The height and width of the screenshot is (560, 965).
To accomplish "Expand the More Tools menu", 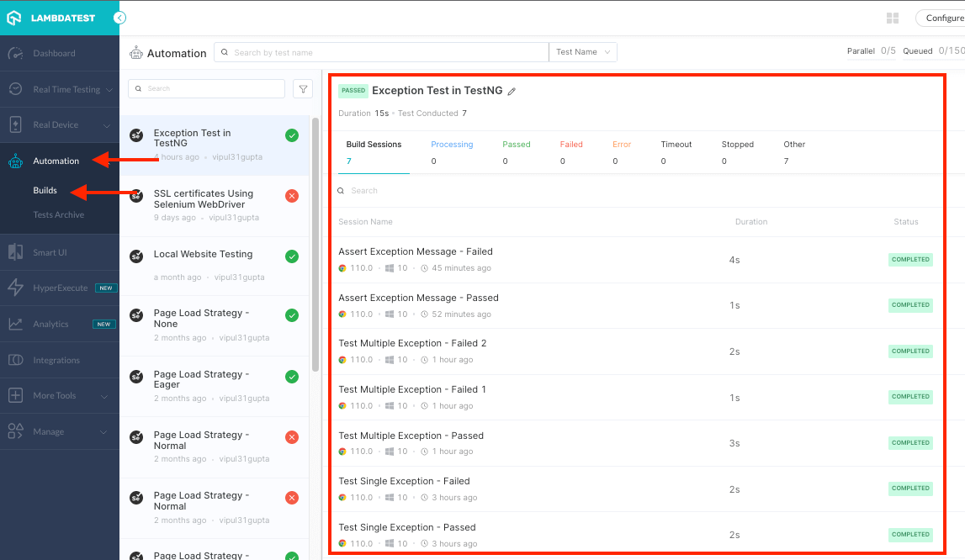I will 55,396.
